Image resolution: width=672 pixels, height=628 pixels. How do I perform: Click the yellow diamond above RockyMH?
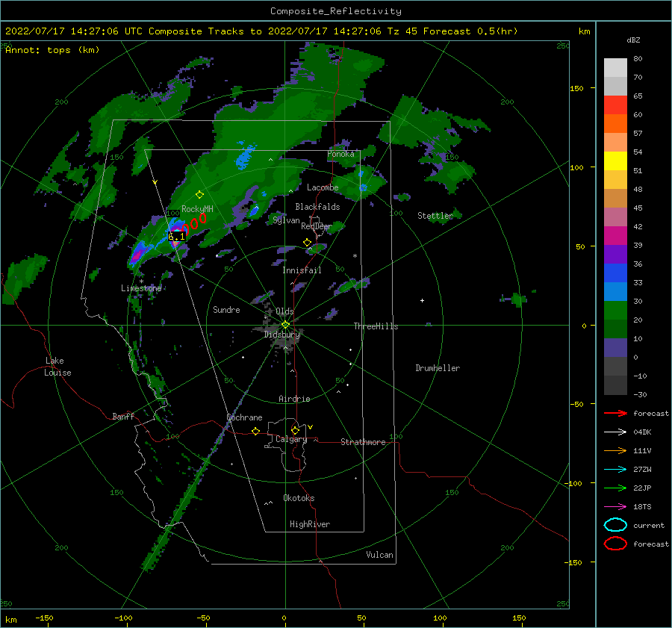(x=199, y=195)
